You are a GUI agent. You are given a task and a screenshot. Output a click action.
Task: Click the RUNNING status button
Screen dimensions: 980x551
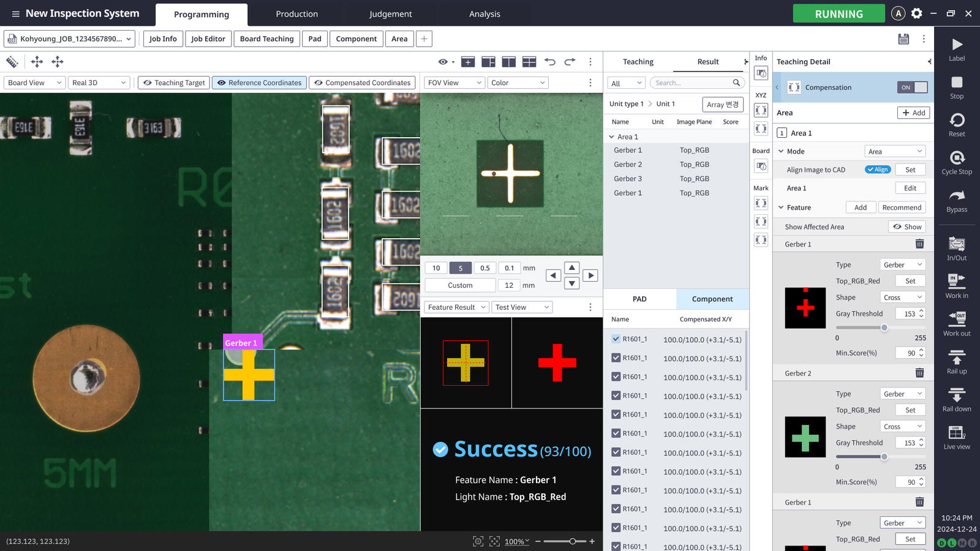click(839, 13)
